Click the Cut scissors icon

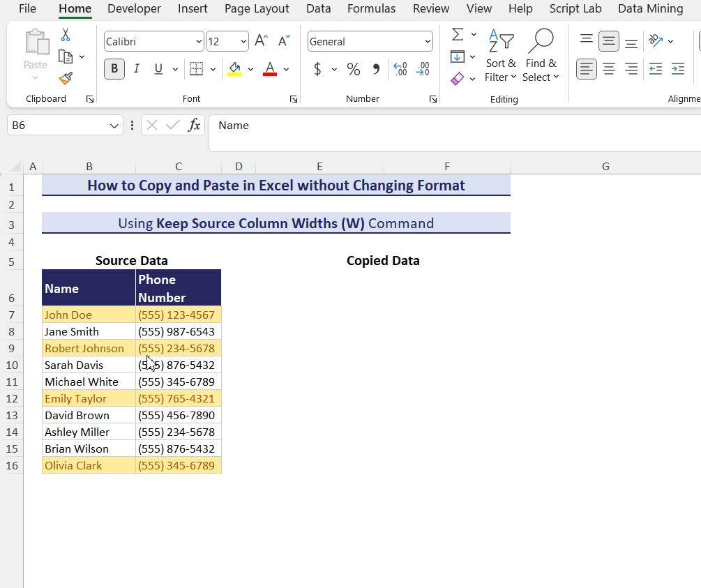[x=66, y=35]
